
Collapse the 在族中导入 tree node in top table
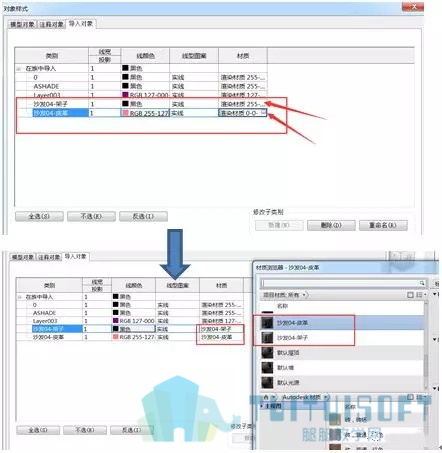click(x=19, y=69)
